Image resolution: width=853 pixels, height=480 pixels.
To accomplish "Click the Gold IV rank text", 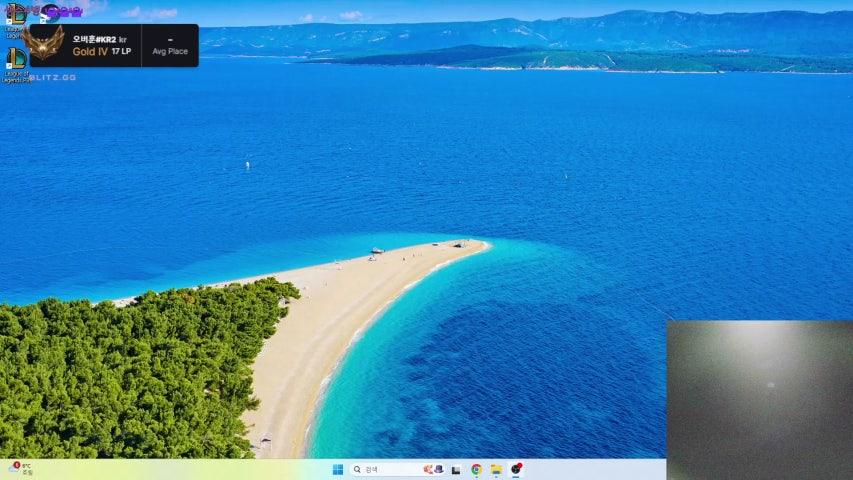I will pos(89,51).
